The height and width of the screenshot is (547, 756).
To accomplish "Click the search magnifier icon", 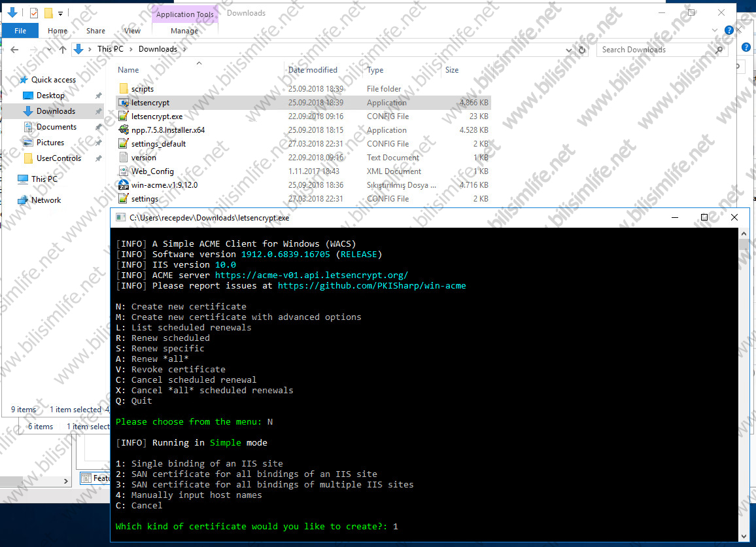I will pos(719,50).
